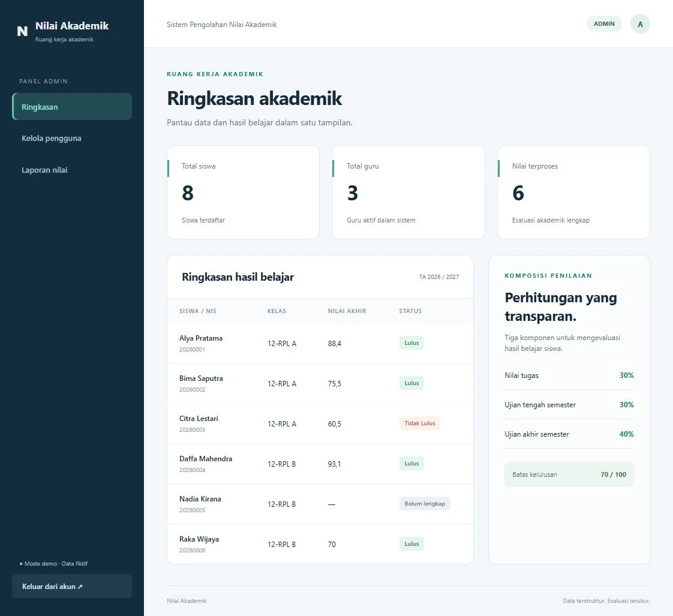Click the Lulus badge for Bima Saputra
The height and width of the screenshot is (616, 673).
411,383
